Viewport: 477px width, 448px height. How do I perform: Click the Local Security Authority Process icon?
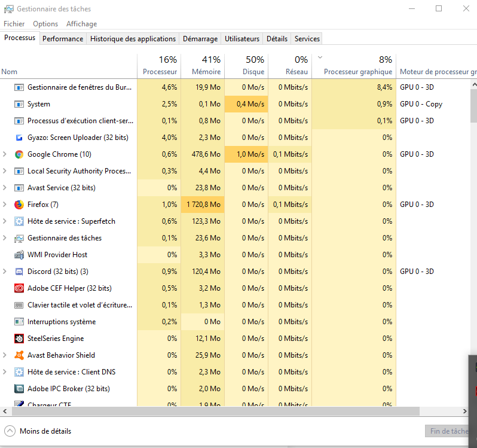click(19, 171)
